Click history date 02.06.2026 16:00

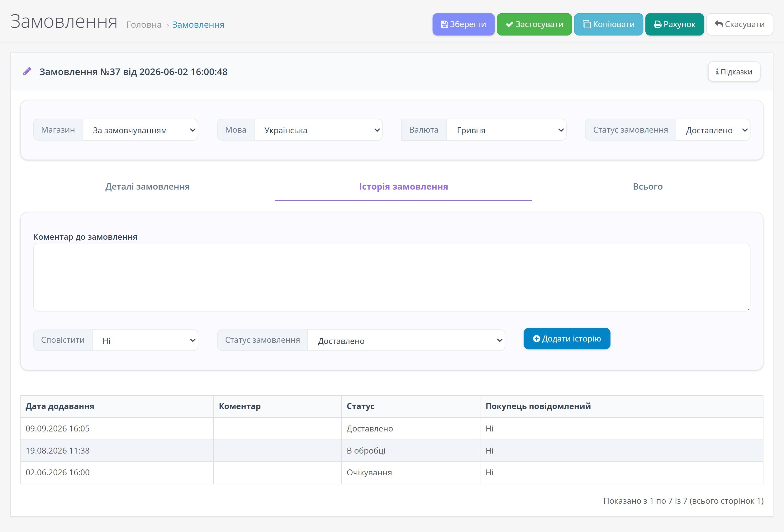pos(58,472)
